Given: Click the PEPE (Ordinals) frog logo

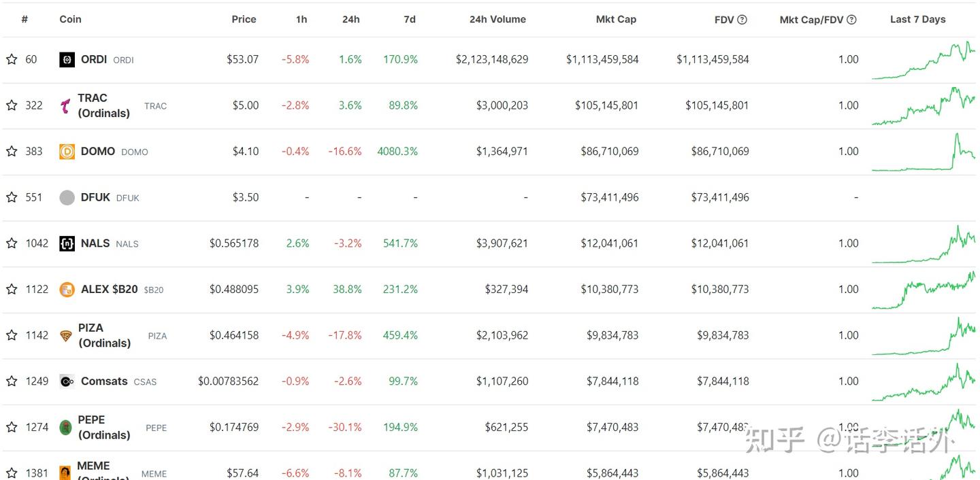Looking at the screenshot, I should tap(66, 427).
